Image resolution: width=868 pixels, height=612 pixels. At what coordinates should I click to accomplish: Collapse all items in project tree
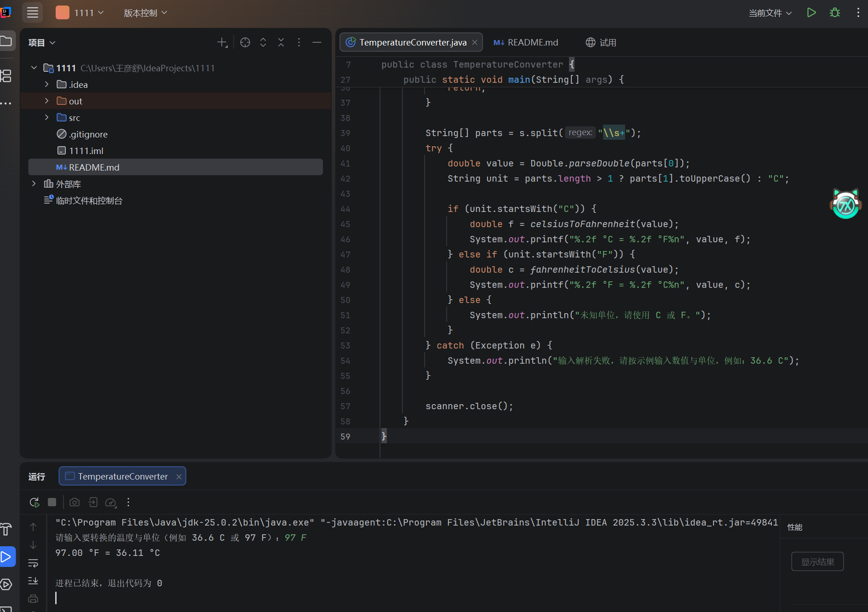(x=281, y=43)
